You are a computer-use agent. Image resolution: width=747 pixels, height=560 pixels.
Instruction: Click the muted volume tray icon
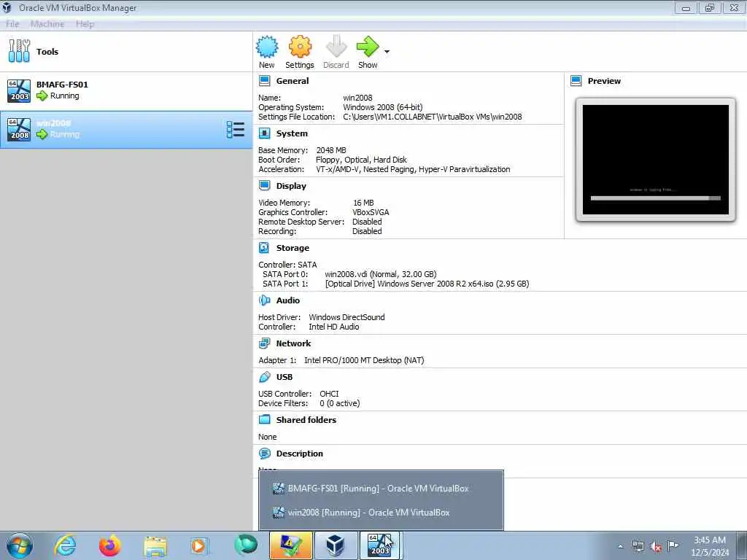656,546
